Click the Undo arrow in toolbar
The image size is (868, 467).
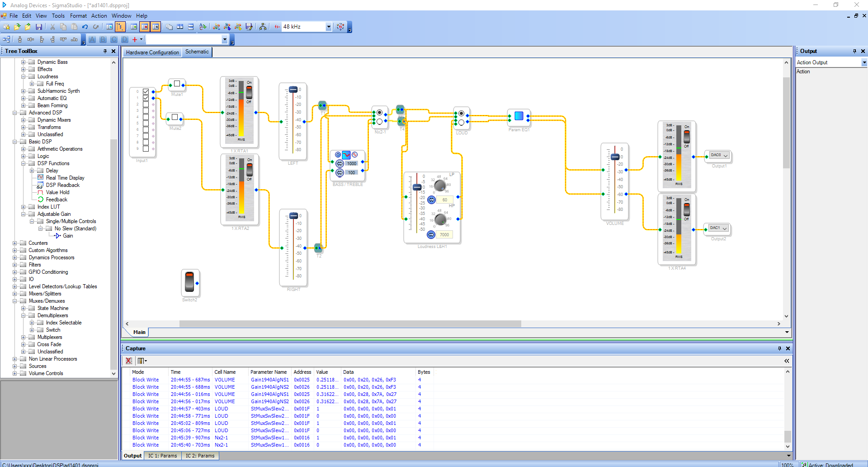(85, 27)
